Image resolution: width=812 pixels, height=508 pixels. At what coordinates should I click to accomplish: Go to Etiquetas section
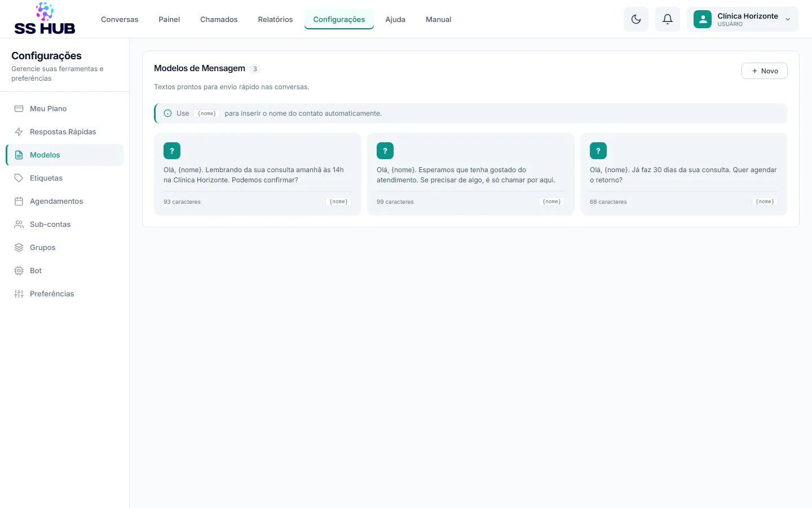click(64, 178)
